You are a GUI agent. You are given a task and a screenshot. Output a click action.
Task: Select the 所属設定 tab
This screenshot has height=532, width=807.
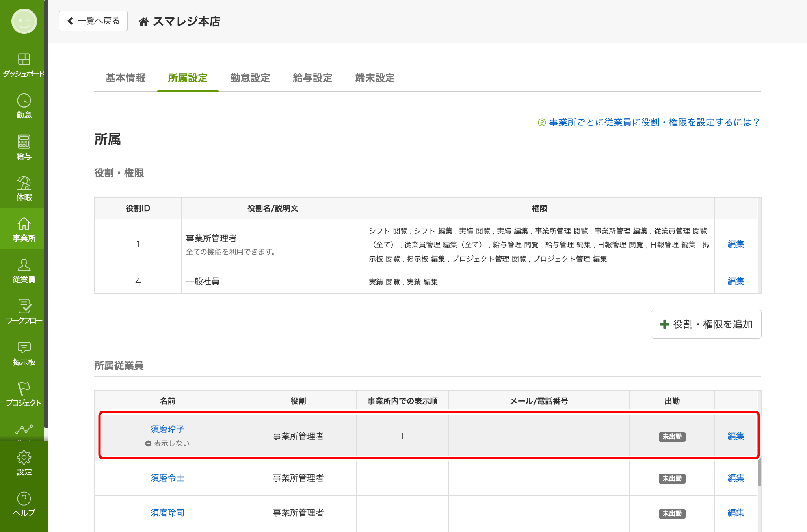pos(188,78)
